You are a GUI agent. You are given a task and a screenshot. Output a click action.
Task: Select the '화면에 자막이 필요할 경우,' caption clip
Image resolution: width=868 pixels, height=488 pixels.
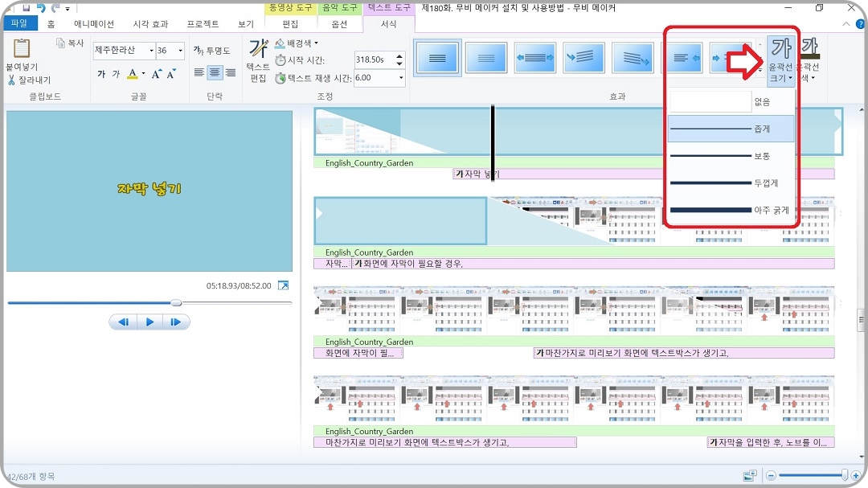tap(593, 264)
